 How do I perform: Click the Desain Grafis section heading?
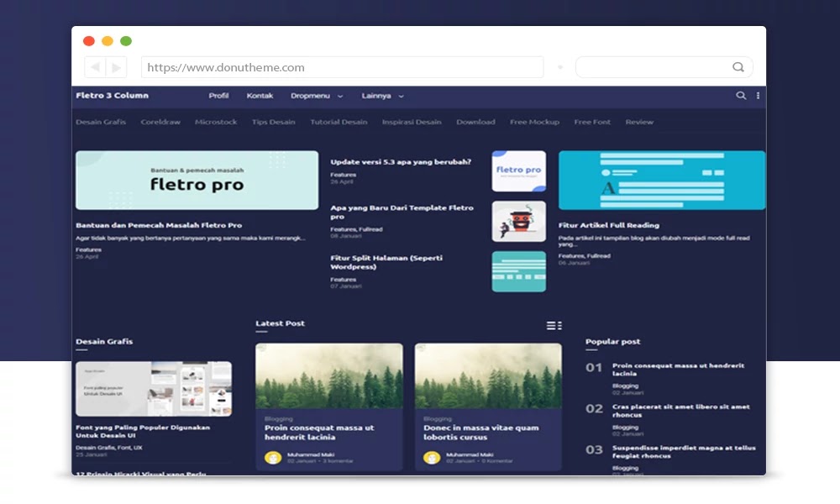104,341
